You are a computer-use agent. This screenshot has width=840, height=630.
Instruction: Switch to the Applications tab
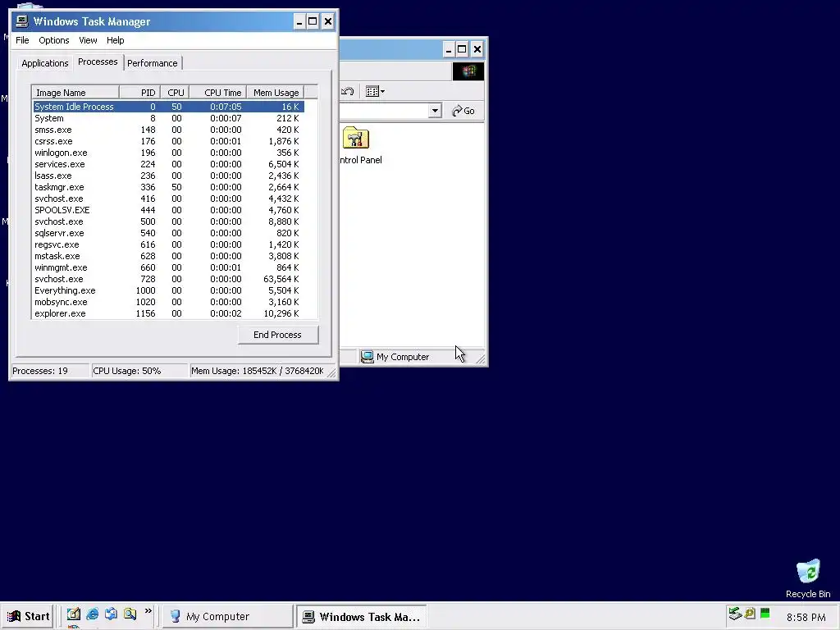point(45,63)
